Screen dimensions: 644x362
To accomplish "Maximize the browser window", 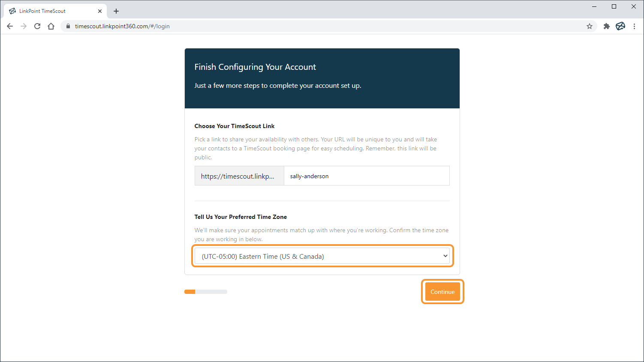I will point(614,6).
